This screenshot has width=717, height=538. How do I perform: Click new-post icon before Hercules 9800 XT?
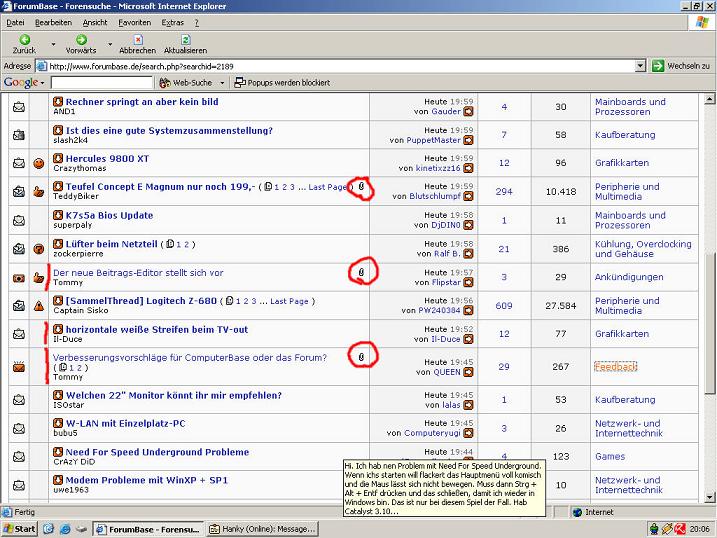tap(58, 159)
